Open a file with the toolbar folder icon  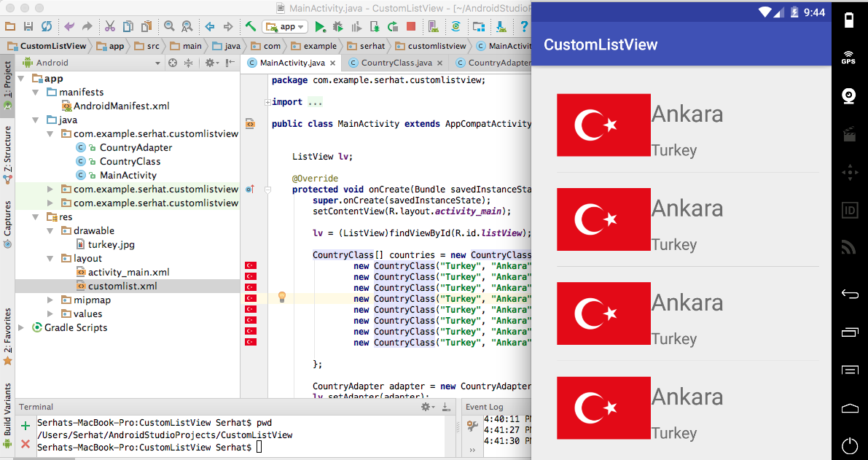coord(10,26)
